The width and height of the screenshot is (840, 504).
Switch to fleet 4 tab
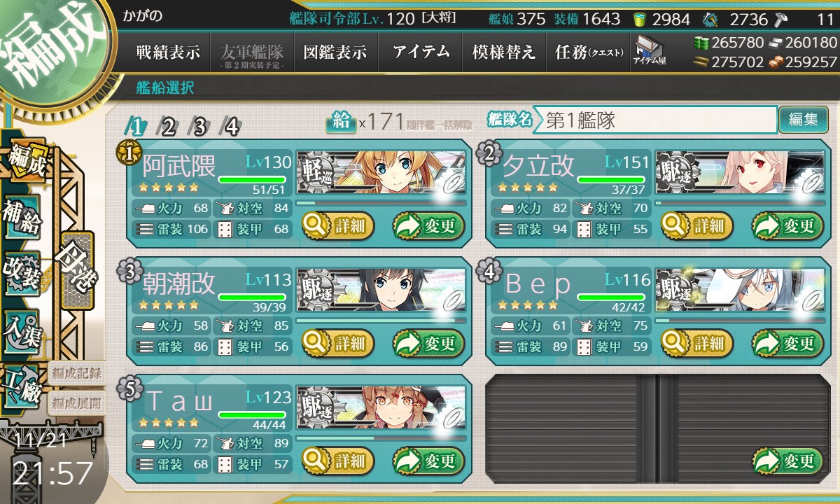231,126
